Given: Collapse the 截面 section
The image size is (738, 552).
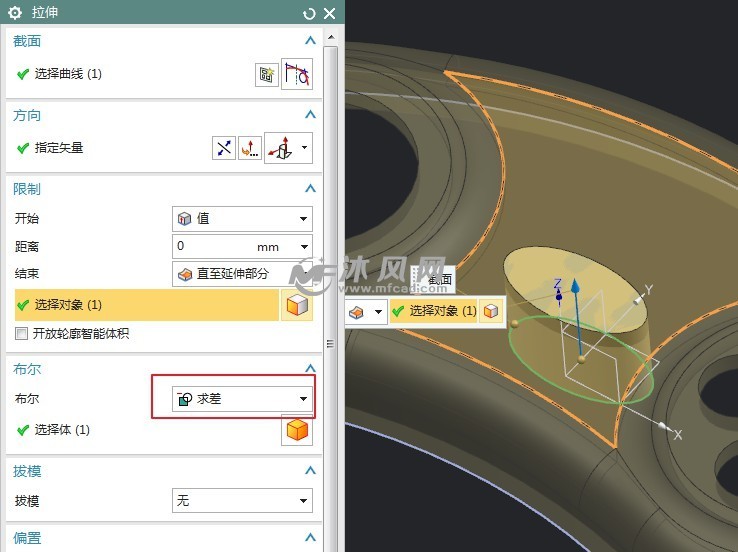Looking at the screenshot, I should [x=310, y=40].
